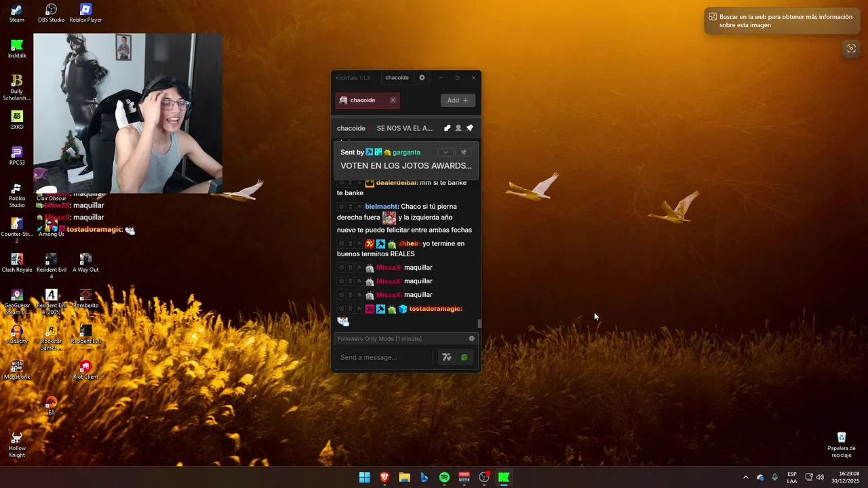Open the 7TV emote picker button

pyautogui.click(x=446, y=357)
